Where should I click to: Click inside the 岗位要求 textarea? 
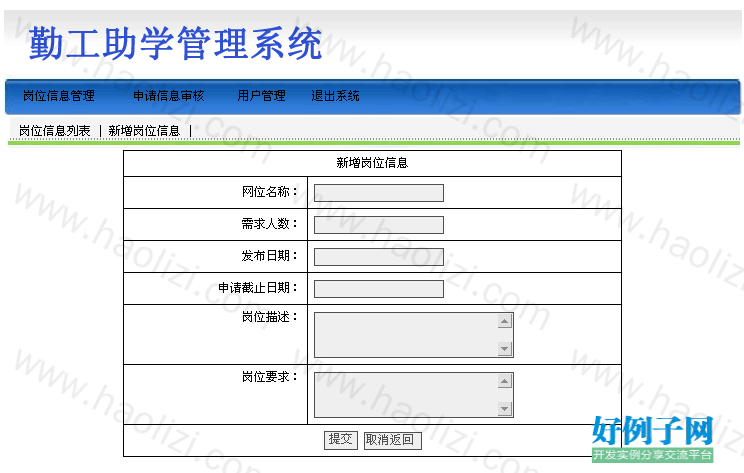tap(406, 395)
